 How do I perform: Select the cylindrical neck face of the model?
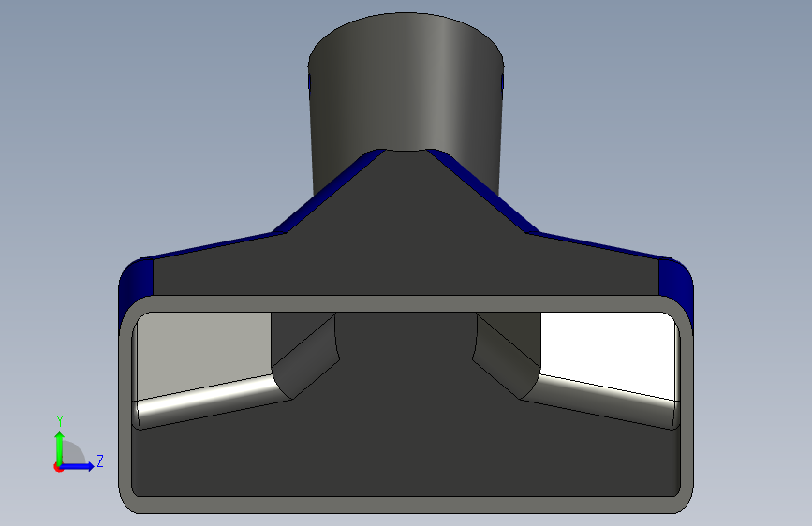click(x=406, y=94)
